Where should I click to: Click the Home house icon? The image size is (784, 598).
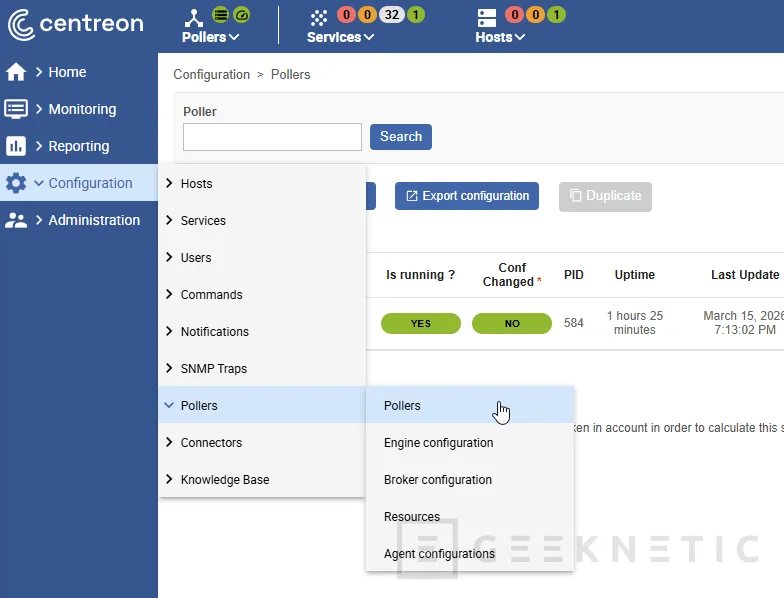pos(16,72)
